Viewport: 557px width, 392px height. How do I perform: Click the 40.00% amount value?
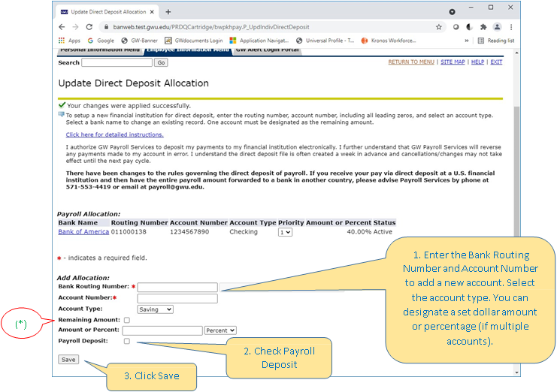(359, 231)
